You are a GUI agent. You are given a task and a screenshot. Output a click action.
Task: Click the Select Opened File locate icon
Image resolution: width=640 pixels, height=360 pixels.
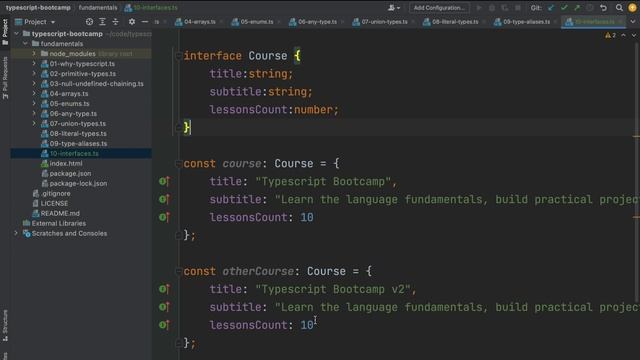(x=89, y=22)
